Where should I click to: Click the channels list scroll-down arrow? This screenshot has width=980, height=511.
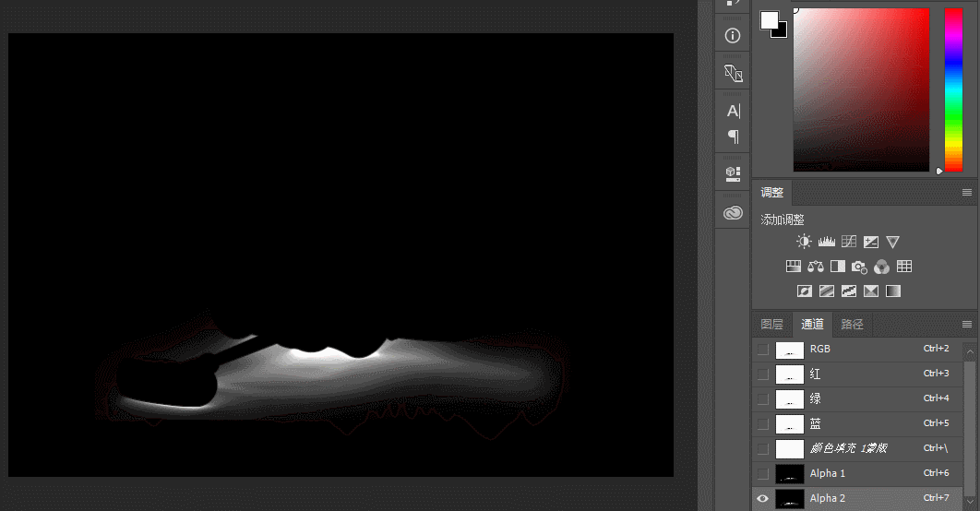(970, 501)
